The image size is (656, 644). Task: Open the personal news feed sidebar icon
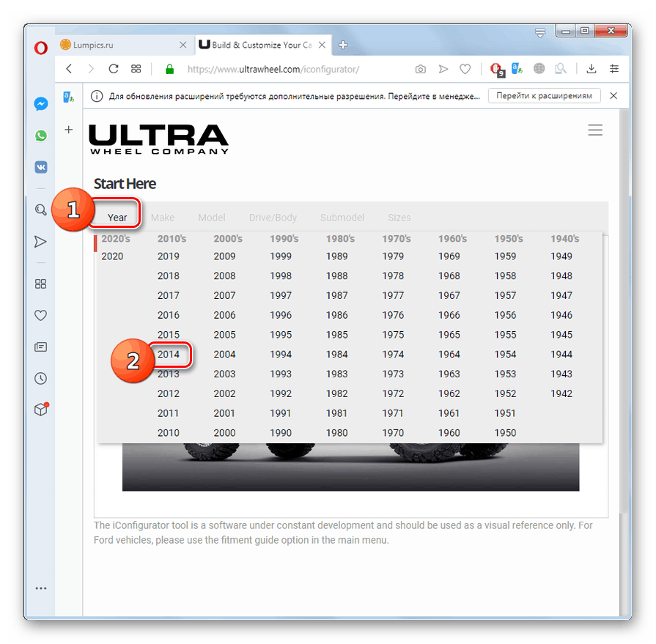[x=40, y=347]
